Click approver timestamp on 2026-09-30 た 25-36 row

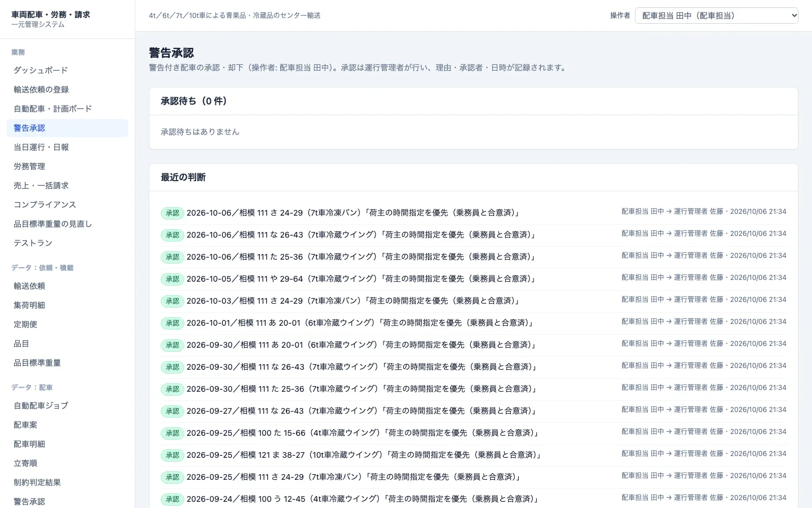click(x=704, y=388)
